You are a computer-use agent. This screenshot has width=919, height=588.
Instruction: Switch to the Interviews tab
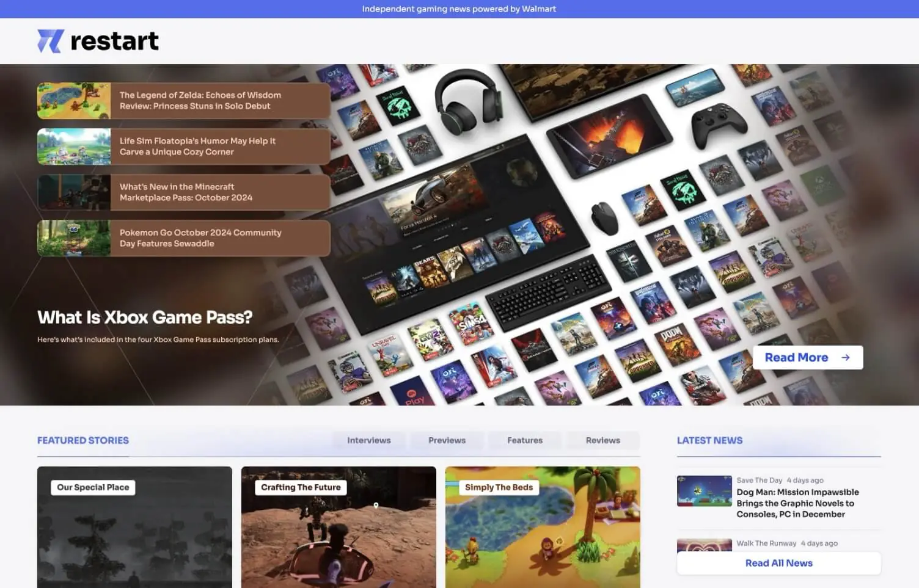point(368,440)
